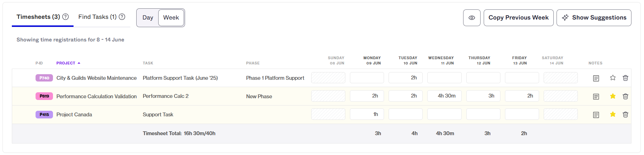Click help icon beside Timesheets tab
This screenshot has width=644, height=155.
66,17
